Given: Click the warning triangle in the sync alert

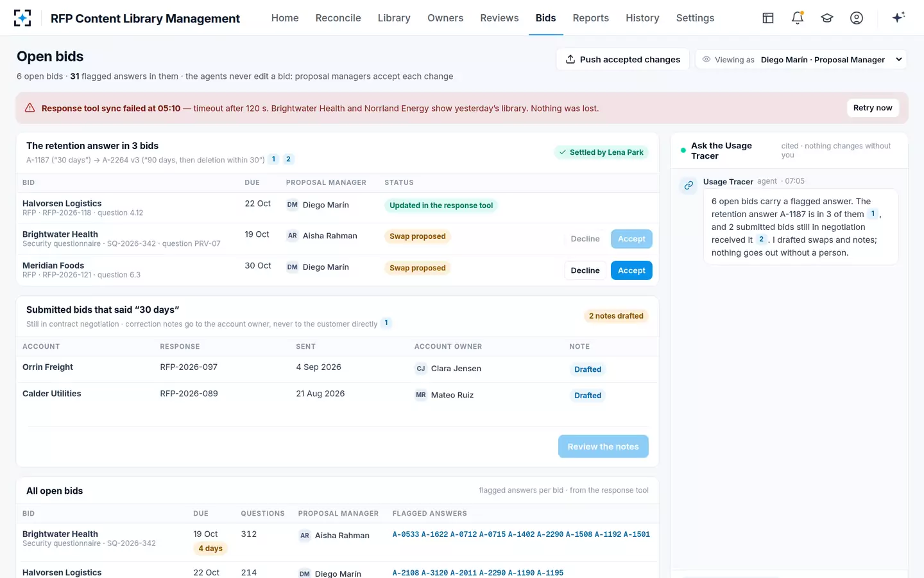Looking at the screenshot, I should [30, 108].
